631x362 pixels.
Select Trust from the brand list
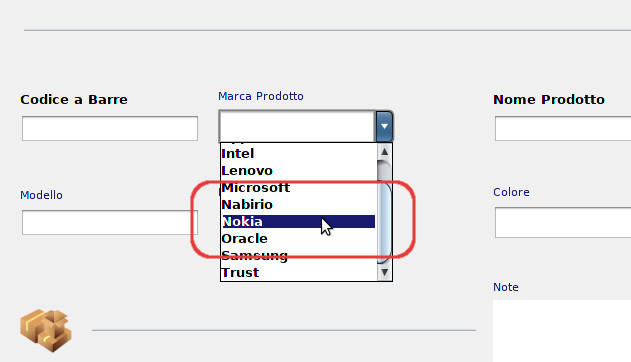298,272
